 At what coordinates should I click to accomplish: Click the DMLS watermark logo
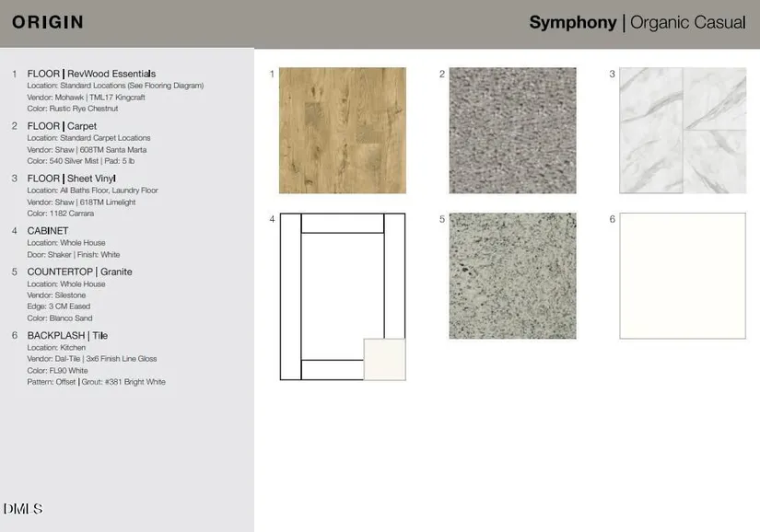coord(23,509)
